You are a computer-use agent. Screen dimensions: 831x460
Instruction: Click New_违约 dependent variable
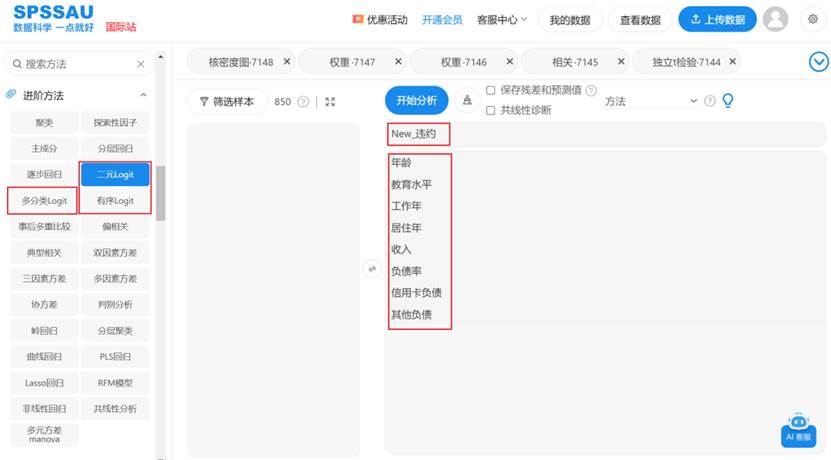pyautogui.click(x=413, y=134)
